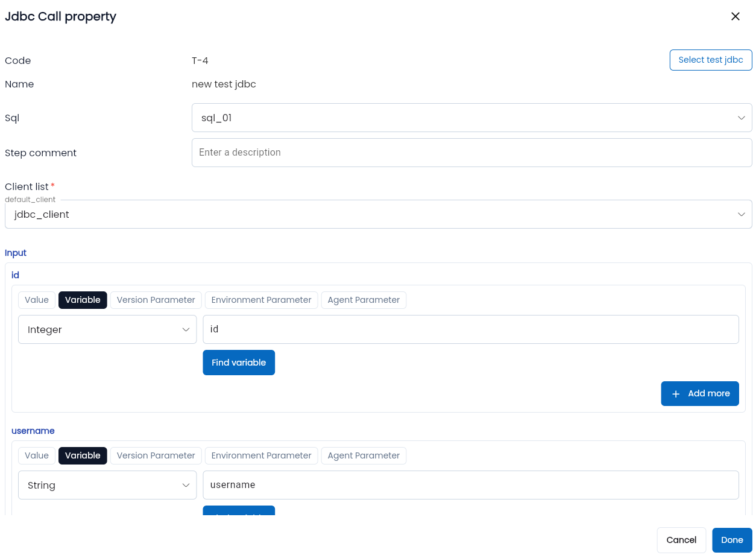756x555 pixels.
Task: Switch username input to Environment Parameter
Action: (x=261, y=455)
